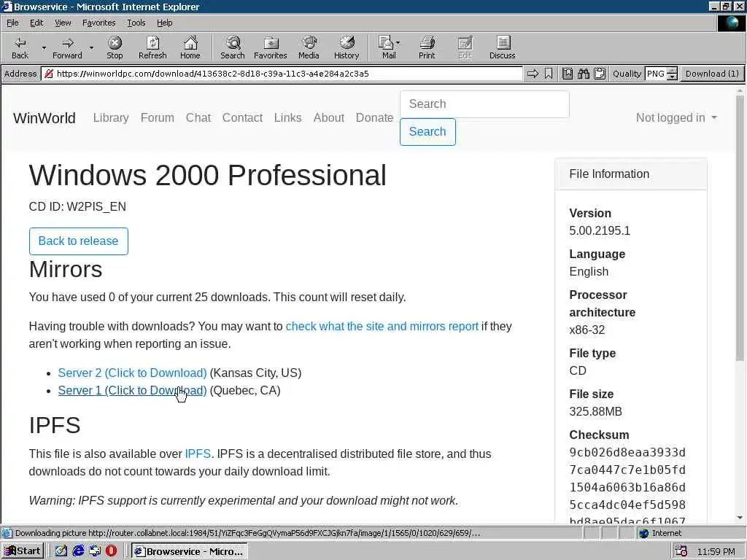Expand the Not logged in dropdown
This screenshot has width=747, height=560.
tap(676, 117)
